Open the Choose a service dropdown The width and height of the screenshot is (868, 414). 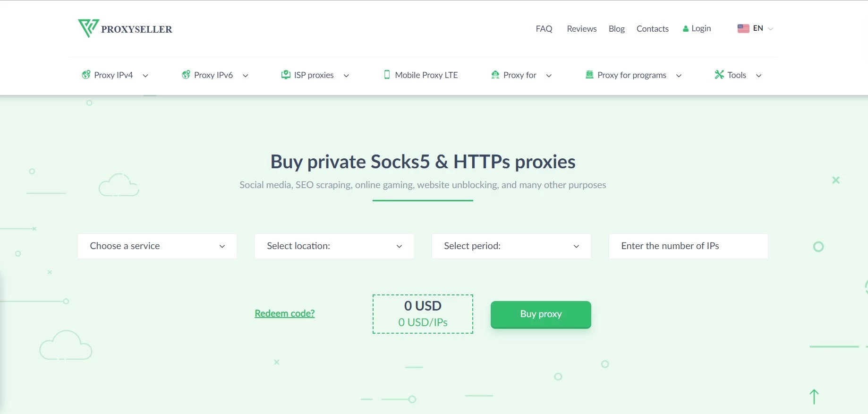point(157,246)
